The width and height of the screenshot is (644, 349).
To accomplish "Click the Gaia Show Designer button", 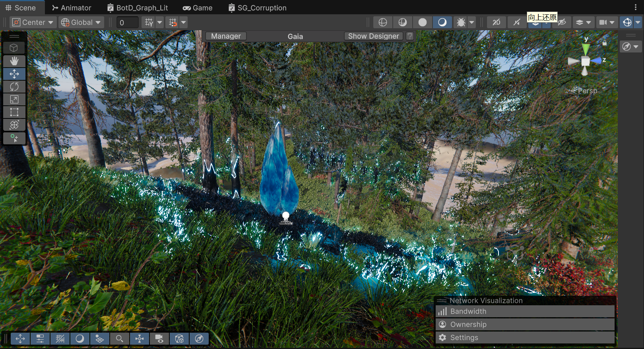I will tap(373, 36).
